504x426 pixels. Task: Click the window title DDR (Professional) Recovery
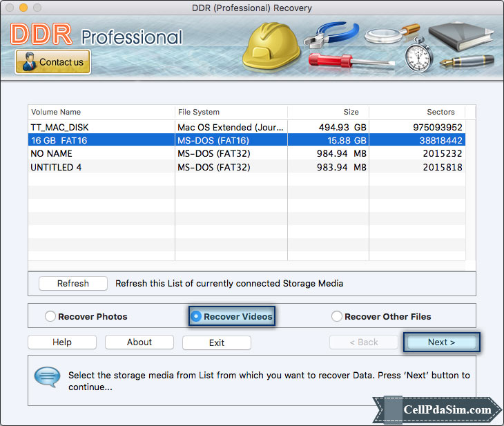pos(252,8)
